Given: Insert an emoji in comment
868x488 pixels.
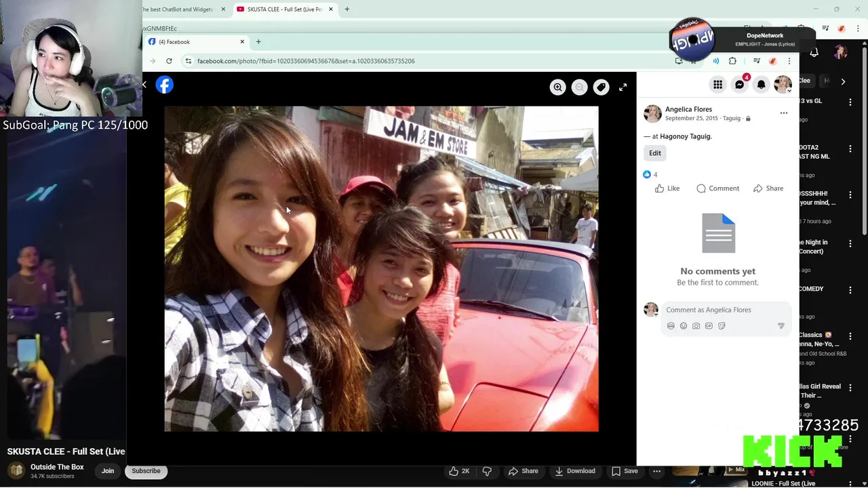Looking at the screenshot, I should tap(684, 326).
